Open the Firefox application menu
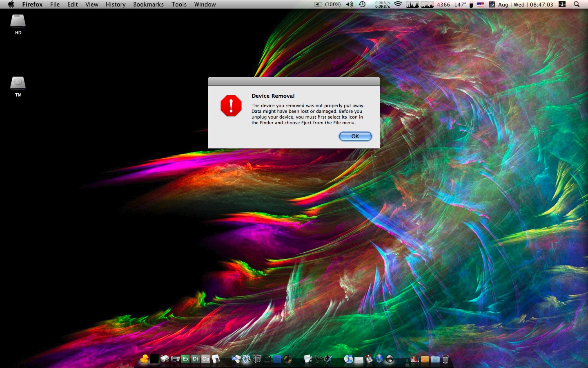The image size is (588, 368). (x=32, y=4)
